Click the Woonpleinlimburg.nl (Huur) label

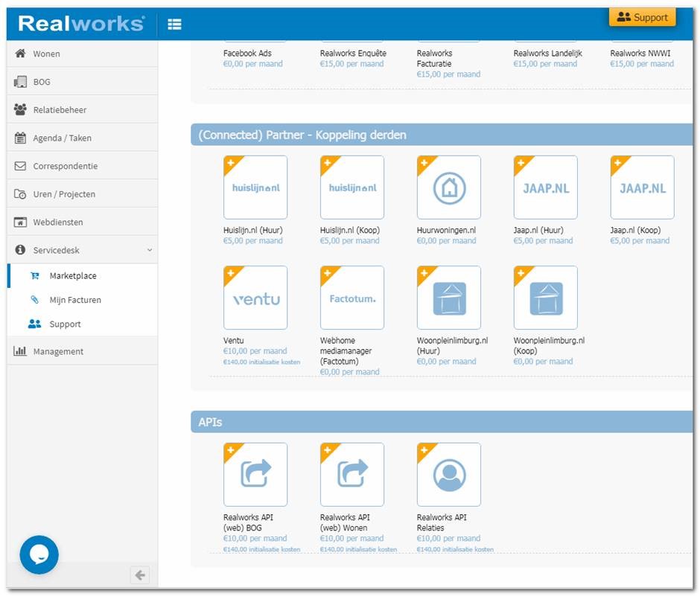point(452,346)
